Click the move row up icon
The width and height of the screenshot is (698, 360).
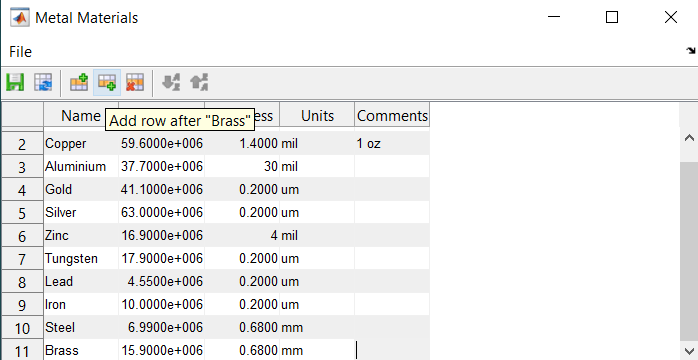tap(199, 83)
